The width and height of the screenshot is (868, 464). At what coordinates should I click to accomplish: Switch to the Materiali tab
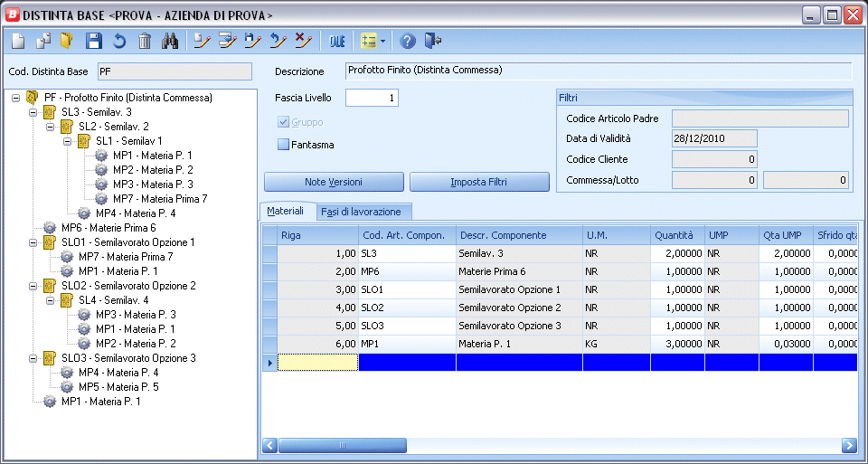(x=286, y=211)
